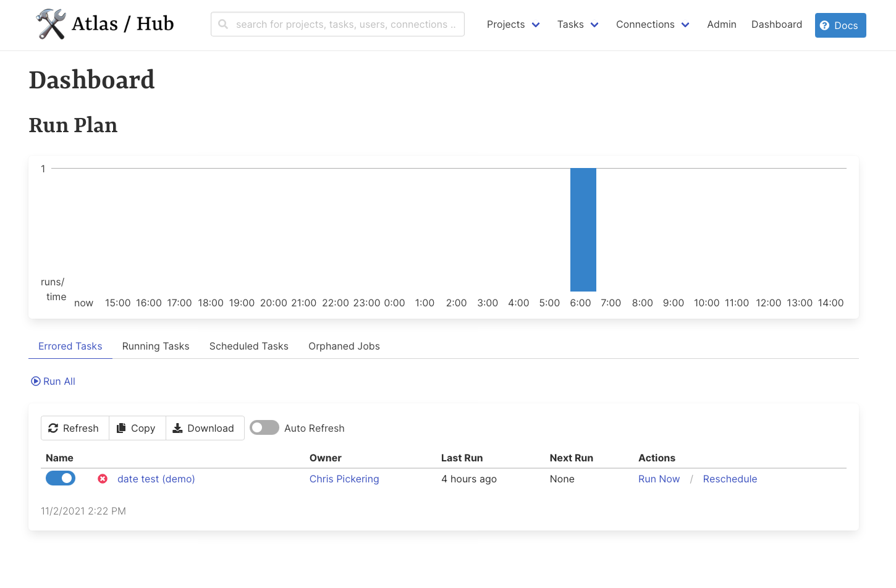Disable the date test (demo) task toggle
This screenshot has width=896, height=588.
click(x=61, y=478)
